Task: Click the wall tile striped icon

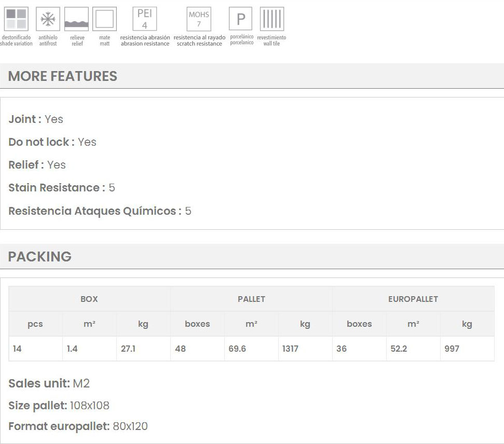Action: (x=271, y=19)
